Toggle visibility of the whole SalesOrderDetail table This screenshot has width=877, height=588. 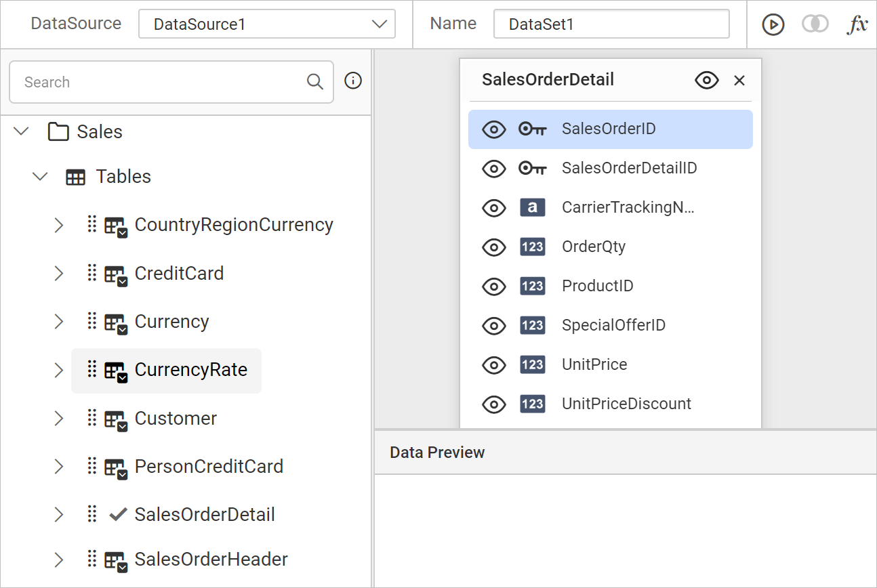click(707, 81)
